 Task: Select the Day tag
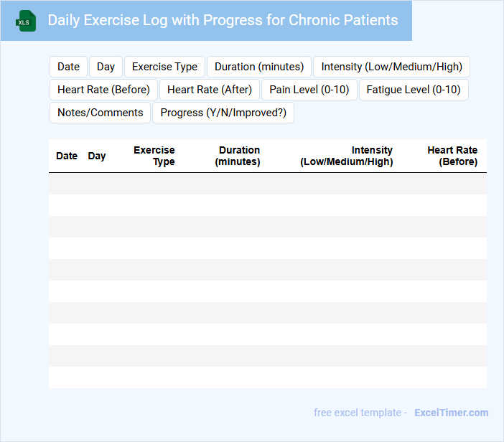(x=106, y=67)
